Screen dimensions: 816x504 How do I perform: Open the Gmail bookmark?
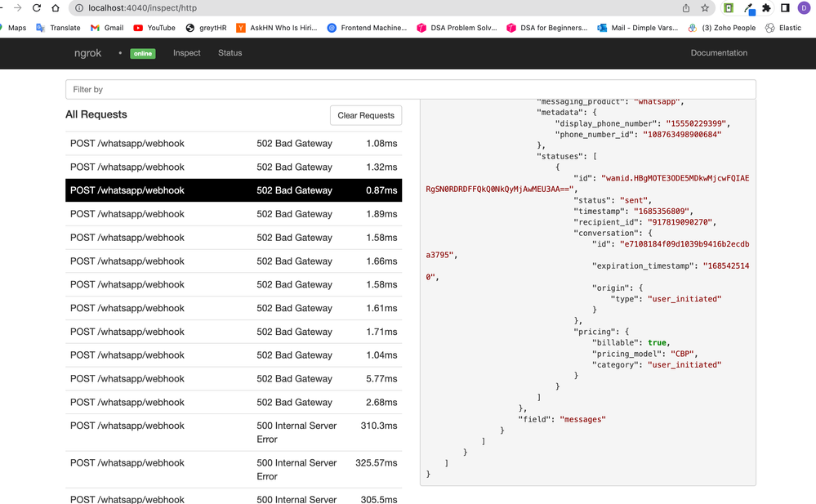[x=107, y=28]
